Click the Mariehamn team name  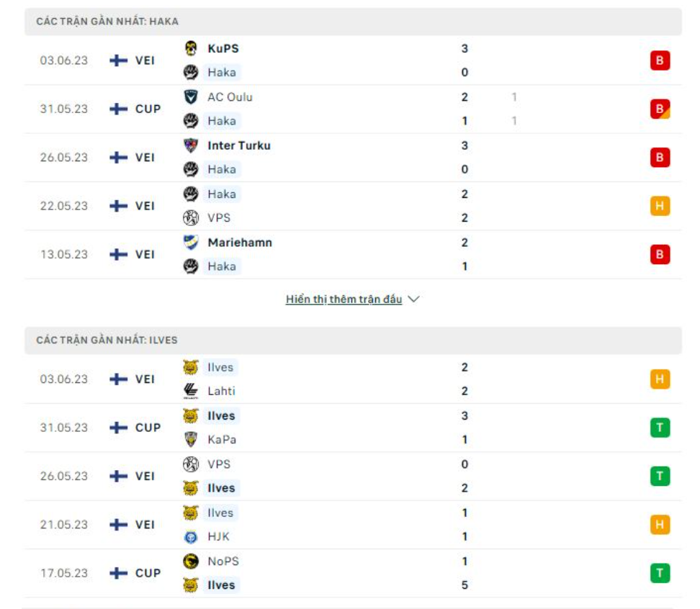click(240, 243)
